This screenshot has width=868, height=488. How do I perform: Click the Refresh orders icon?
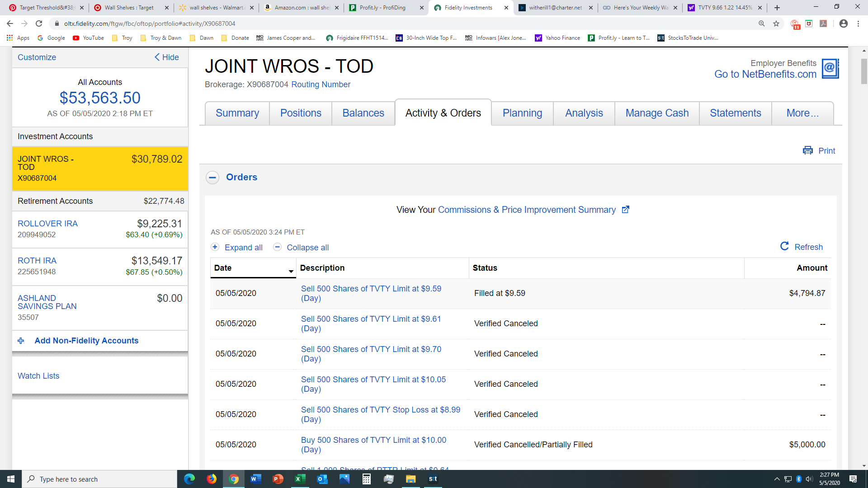[x=784, y=246]
